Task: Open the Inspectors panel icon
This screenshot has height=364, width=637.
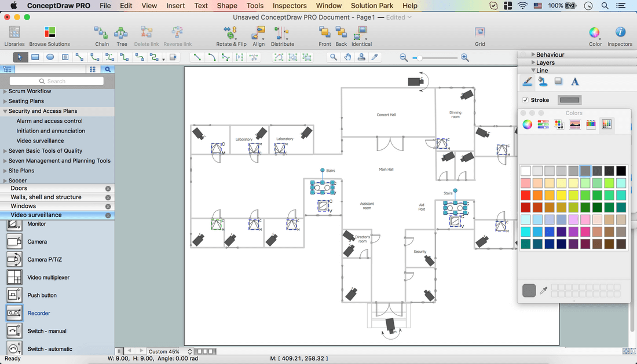Action: 620,33
